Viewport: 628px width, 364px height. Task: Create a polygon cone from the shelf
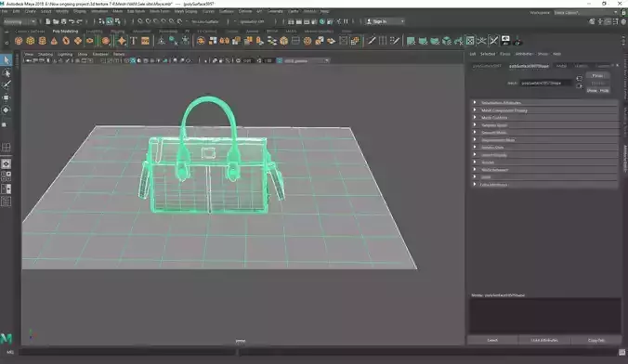(54, 41)
